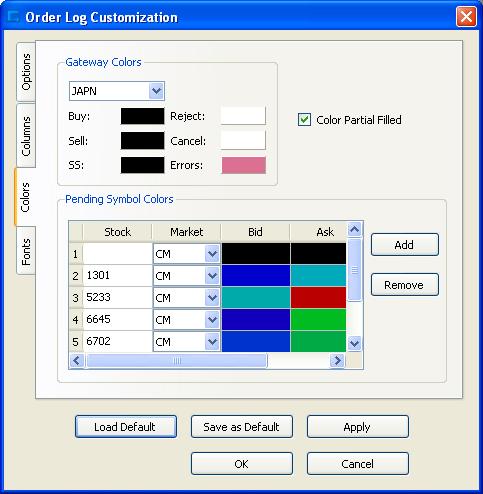
Task: Toggle the Color Partial Filled checkbox
Action: point(304,120)
